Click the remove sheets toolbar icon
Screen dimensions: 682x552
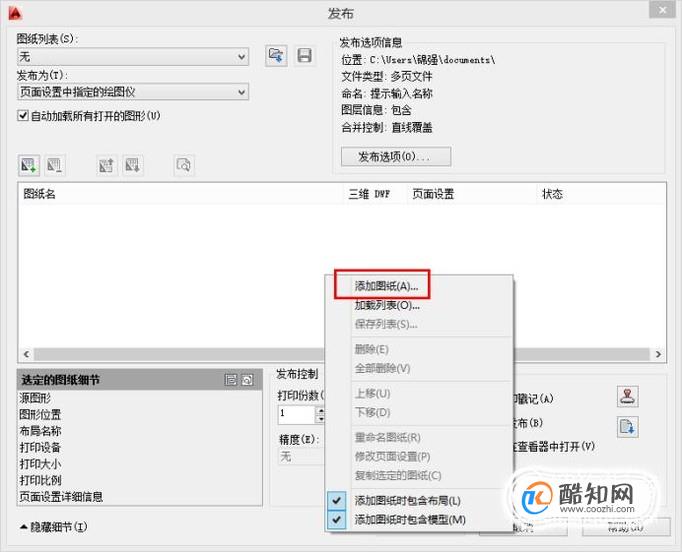click(55, 165)
